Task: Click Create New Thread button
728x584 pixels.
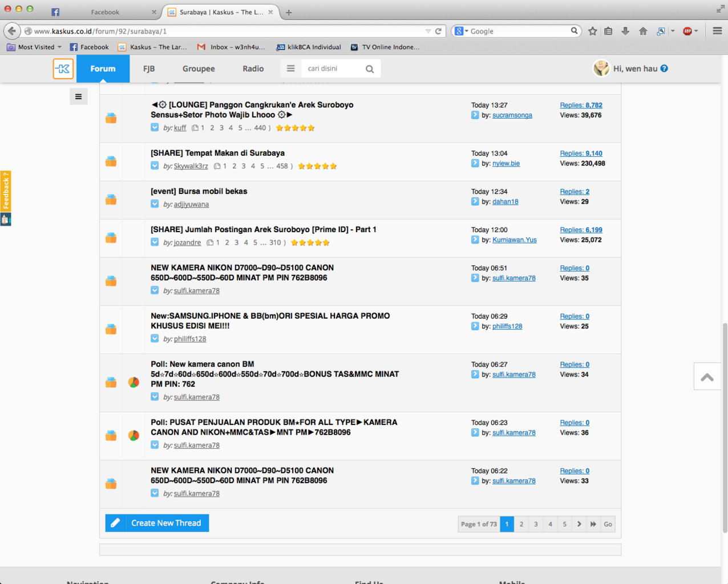Action: (x=157, y=523)
